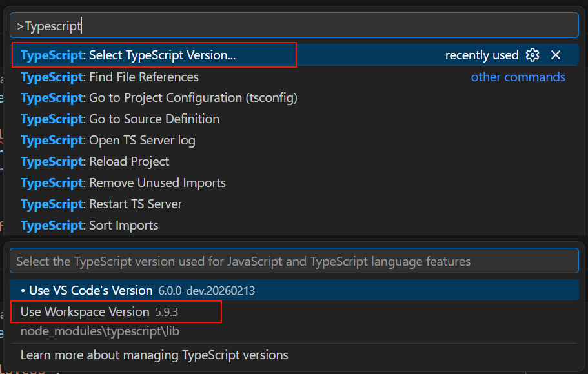588x374 pixels.
Task: Click the 6.0.0-dev.20260213 version label
Action: point(207,291)
